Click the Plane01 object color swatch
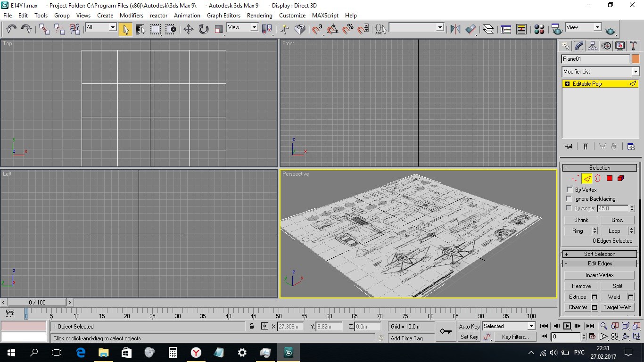 pos(636,59)
